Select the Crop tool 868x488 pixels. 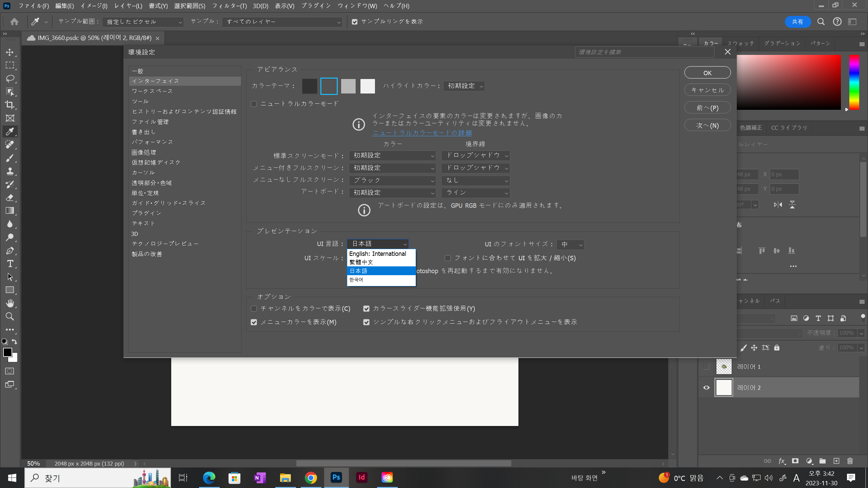pos(10,105)
